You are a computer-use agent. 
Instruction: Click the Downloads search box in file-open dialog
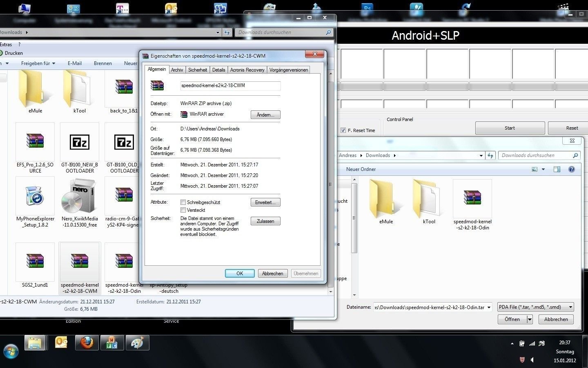pos(539,155)
